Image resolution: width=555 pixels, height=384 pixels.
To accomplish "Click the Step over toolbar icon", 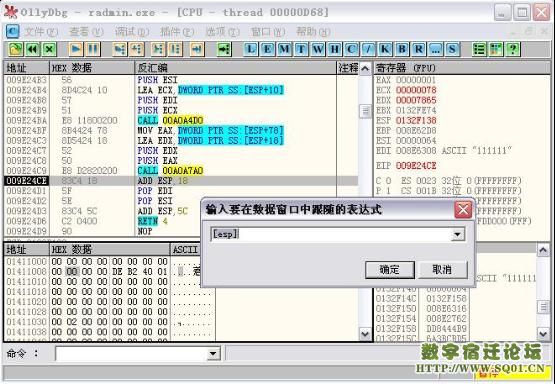I will pyautogui.click(x=137, y=49).
